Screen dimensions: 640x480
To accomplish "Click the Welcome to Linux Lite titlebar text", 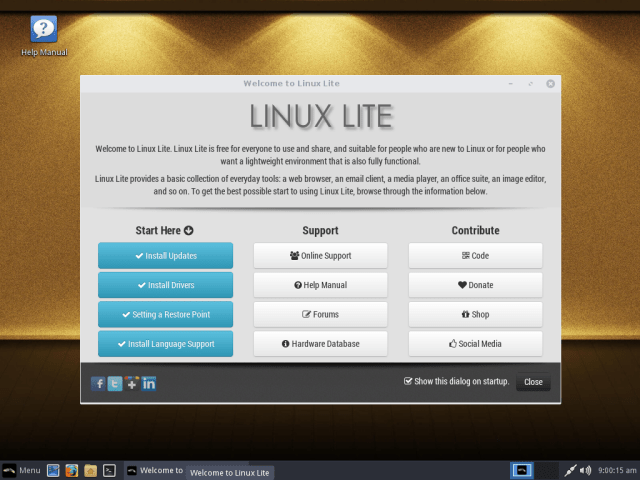I will point(291,83).
